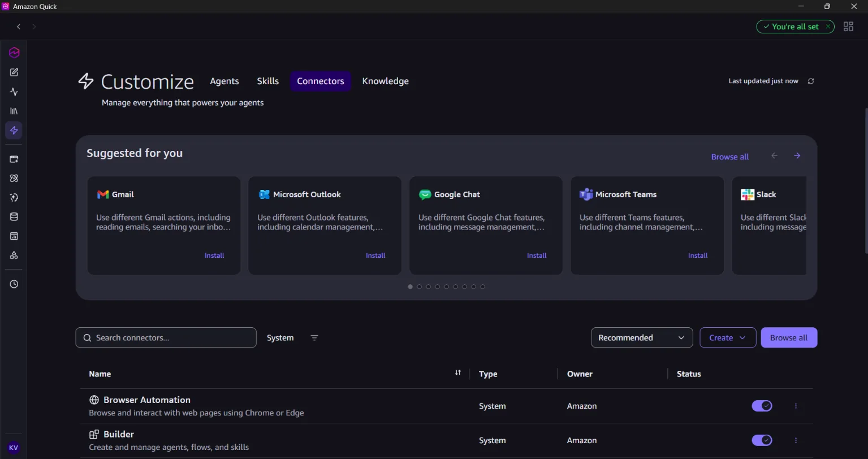The height and width of the screenshot is (459, 868).
Task: Follow the Browse all link in Suggested
Action: tap(730, 157)
